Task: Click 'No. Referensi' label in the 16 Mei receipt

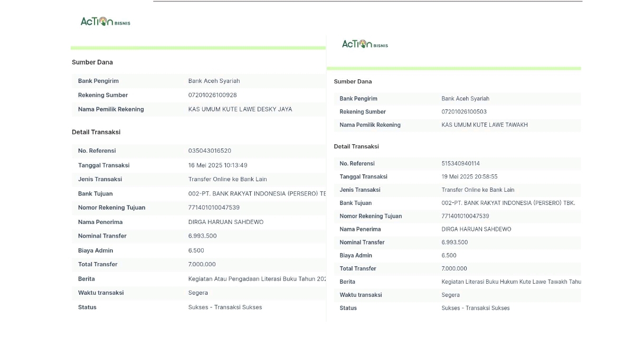Action: click(97, 151)
